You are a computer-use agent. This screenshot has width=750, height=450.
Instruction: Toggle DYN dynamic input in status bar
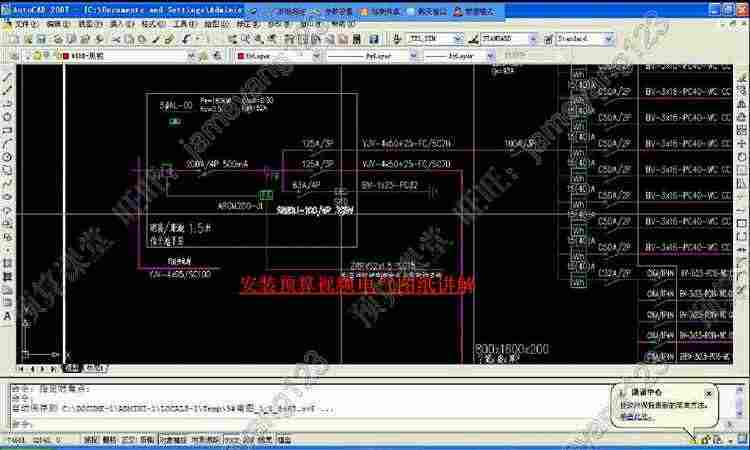pos(248,439)
